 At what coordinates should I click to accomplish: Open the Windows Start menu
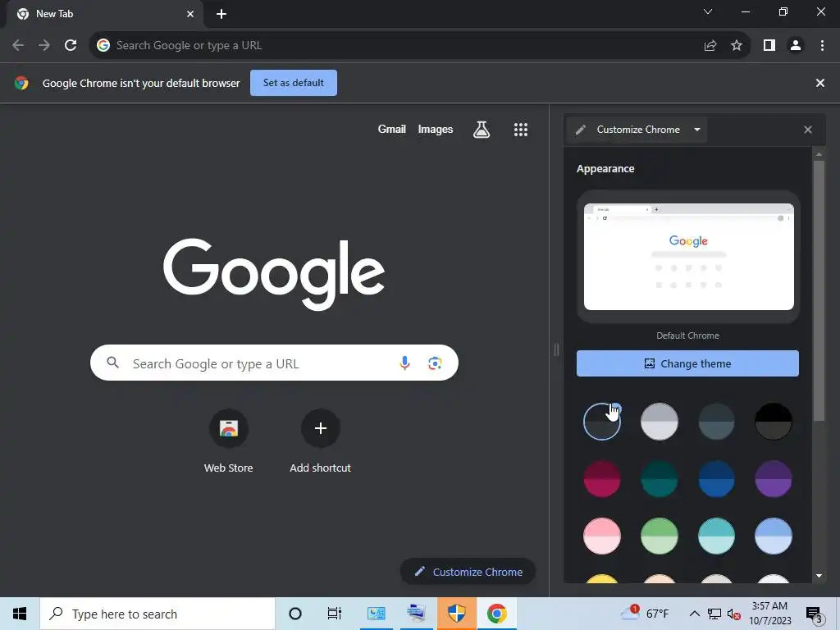(20, 614)
